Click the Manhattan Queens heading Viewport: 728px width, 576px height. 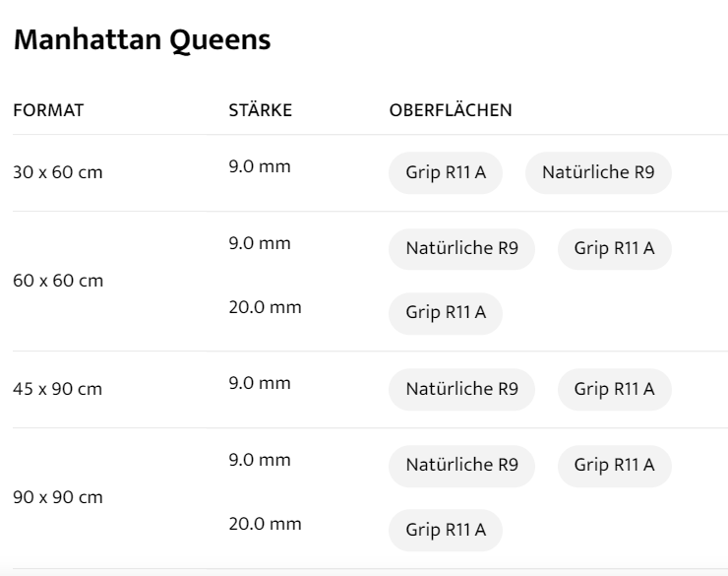click(142, 41)
